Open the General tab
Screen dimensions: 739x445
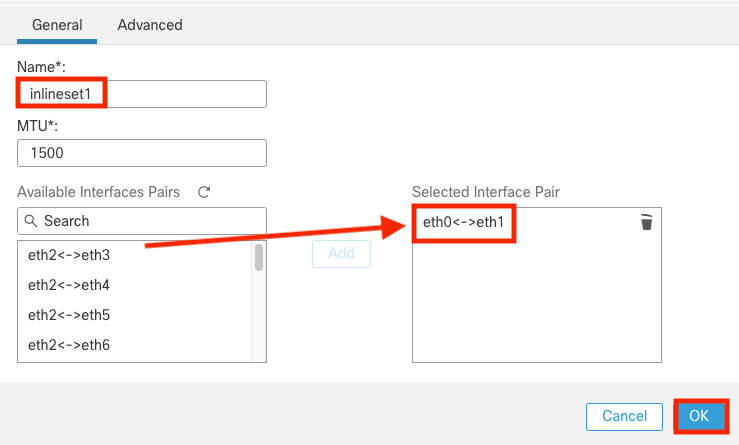(57, 24)
